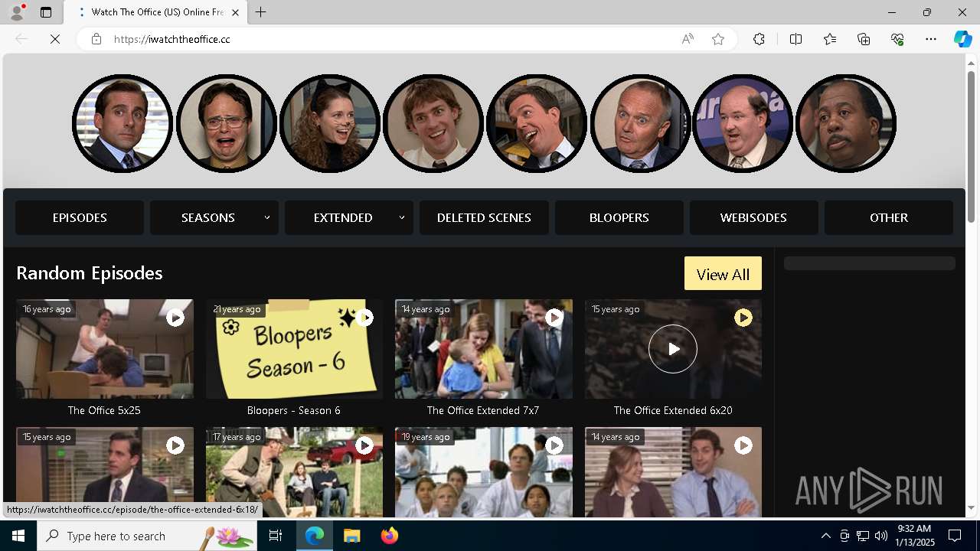Image resolution: width=980 pixels, height=551 pixels.
Task: Click the Read aloud icon in address bar
Action: (688, 39)
